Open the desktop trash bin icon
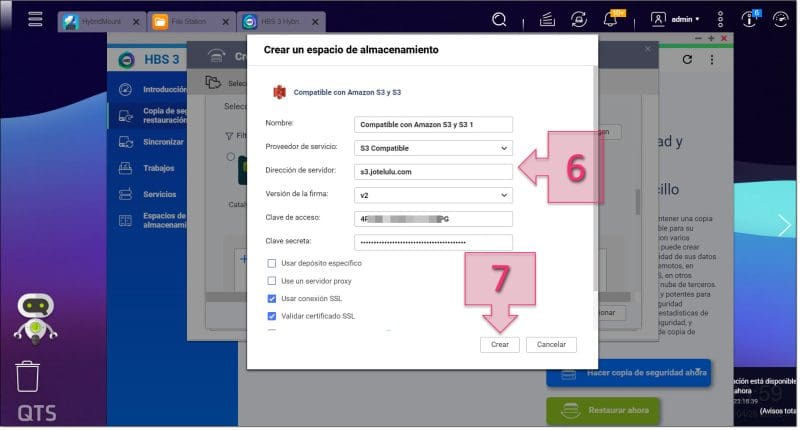The width and height of the screenshot is (800, 430). tap(27, 376)
